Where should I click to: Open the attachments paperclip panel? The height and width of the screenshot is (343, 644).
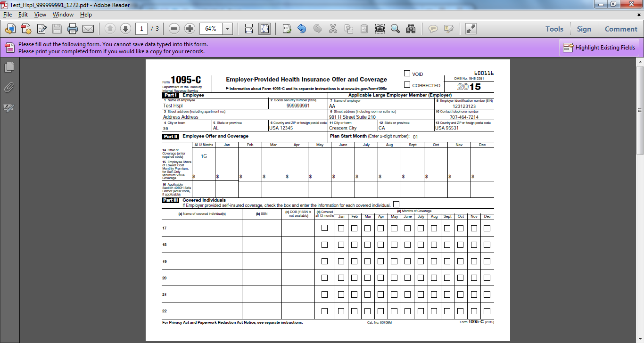coord(9,88)
